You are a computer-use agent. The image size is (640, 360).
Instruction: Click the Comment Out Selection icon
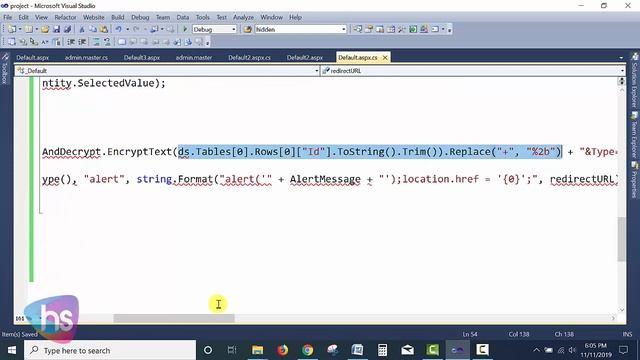[x=96, y=42]
